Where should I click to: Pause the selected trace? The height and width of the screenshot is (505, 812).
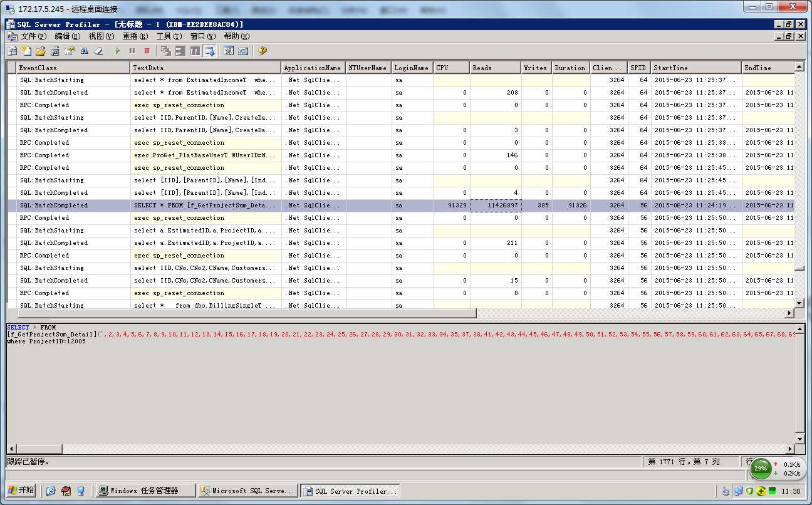point(132,51)
